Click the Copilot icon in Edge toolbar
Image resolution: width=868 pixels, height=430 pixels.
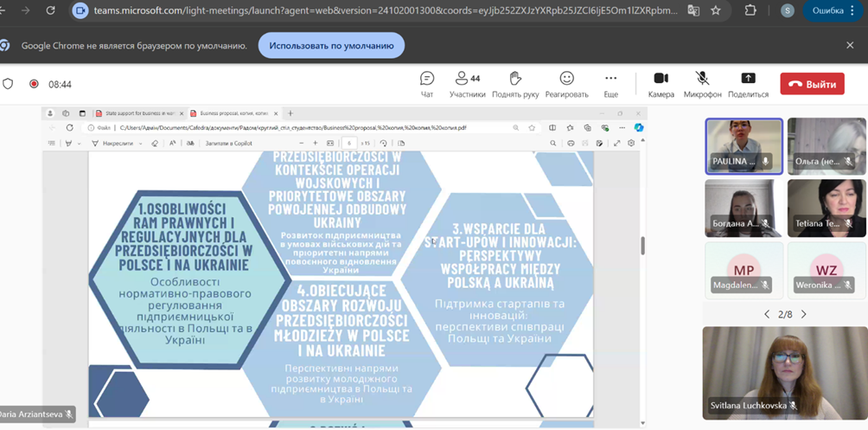pyautogui.click(x=638, y=127)
